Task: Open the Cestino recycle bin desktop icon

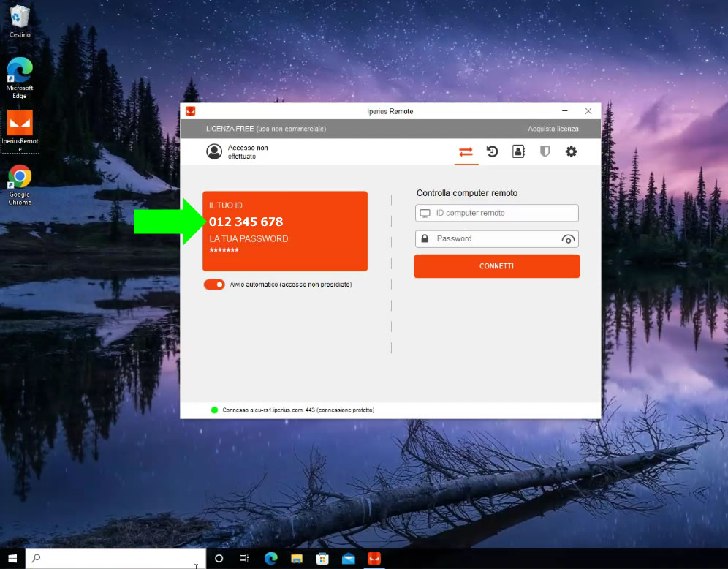Action: 20,21
